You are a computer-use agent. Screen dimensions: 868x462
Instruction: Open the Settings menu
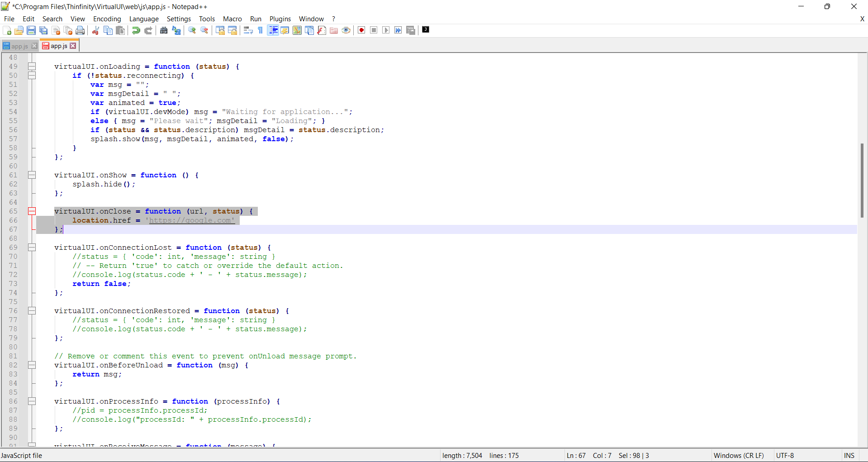click(x=179, y=19)
